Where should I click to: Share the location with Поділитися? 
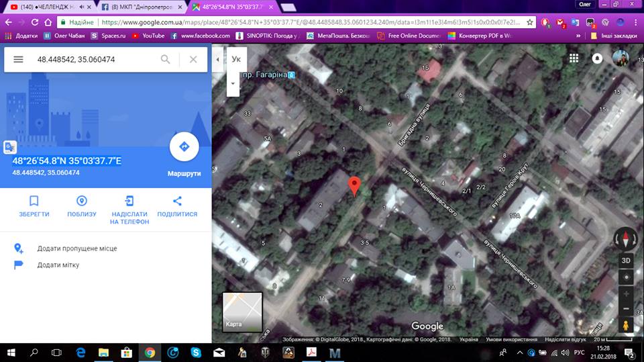tap(177, 206)
